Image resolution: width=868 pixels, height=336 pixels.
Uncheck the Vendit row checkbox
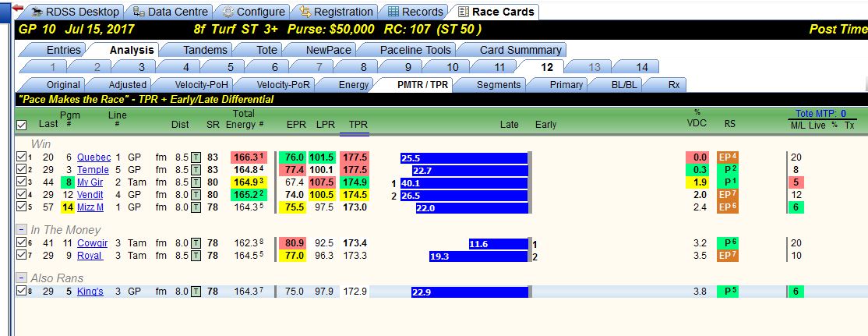point(21,194)
